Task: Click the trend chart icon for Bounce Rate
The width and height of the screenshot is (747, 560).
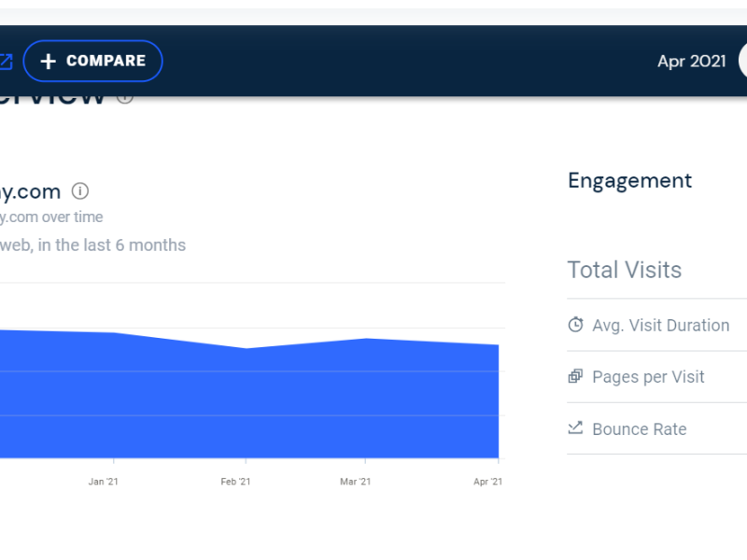Action: (575, 428)
